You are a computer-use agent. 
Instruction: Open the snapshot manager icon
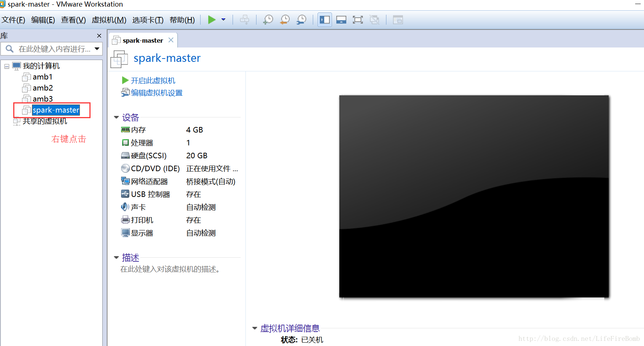[x=301, y=20]
